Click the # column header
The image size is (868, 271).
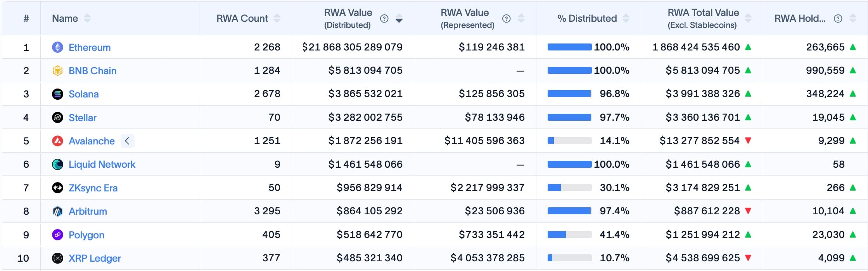coord(26,18)
